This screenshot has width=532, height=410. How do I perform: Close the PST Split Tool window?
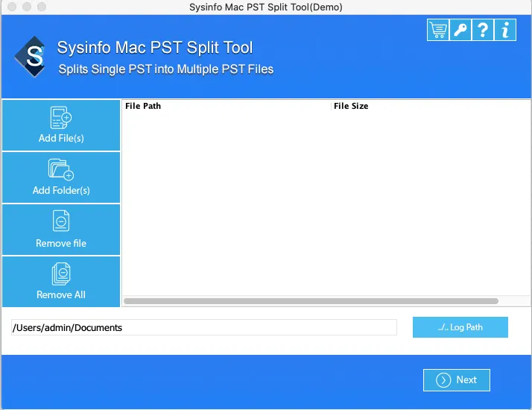12,7
